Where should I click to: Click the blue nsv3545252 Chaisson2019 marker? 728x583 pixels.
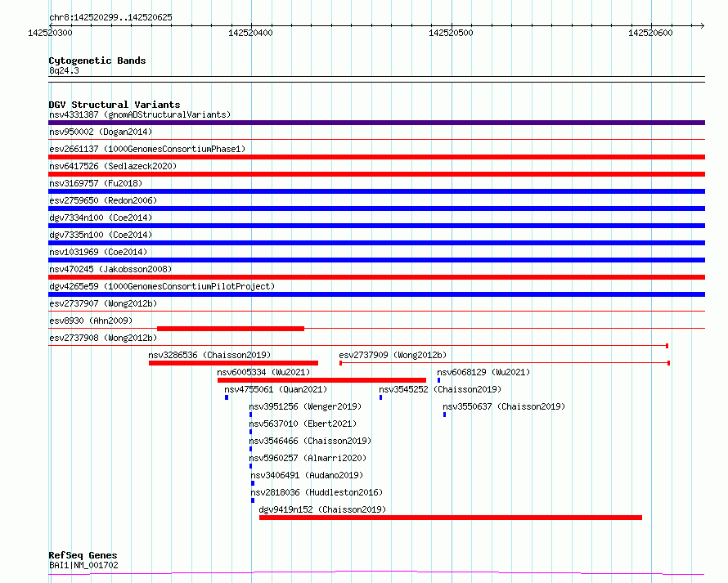(x=380, y=397)
